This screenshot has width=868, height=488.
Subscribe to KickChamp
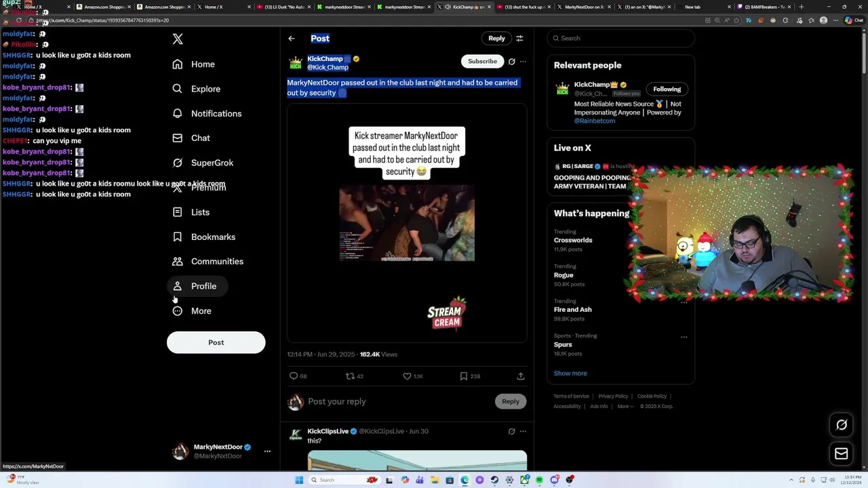click(x=482, y=62)
